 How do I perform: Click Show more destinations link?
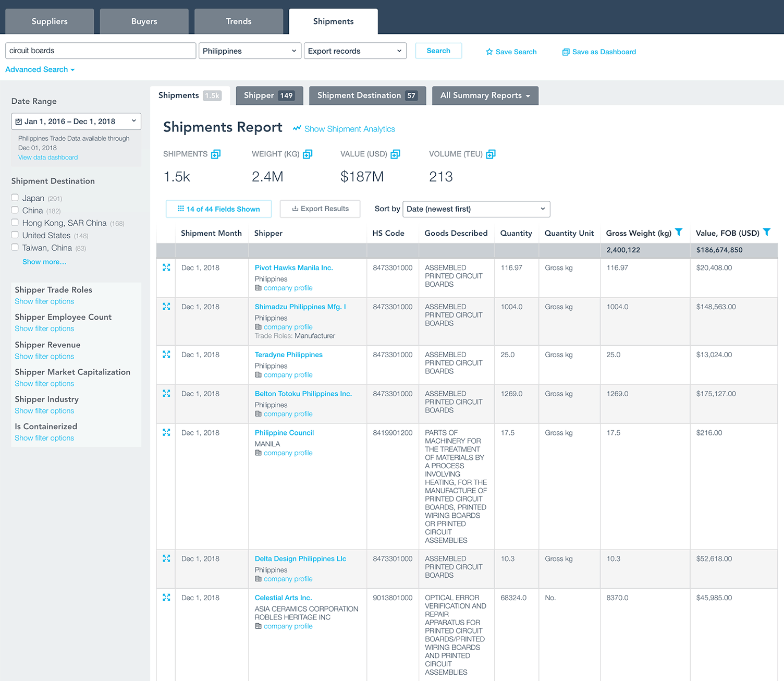click(44, 262)
